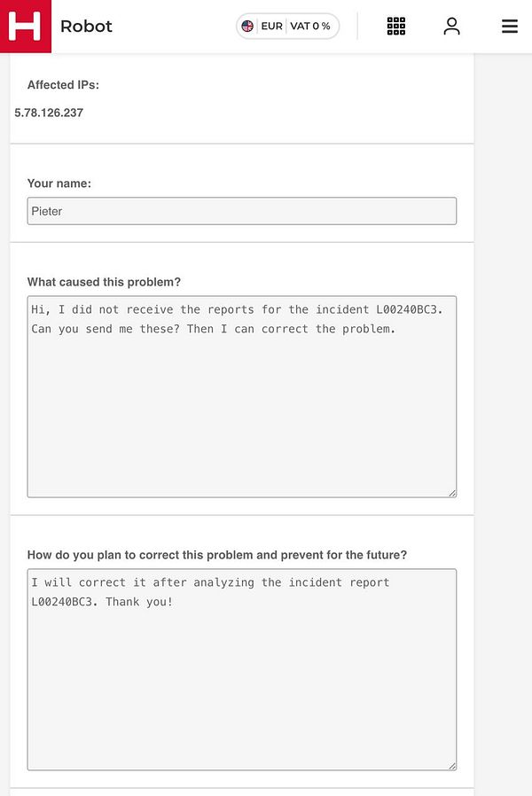
Task: Click inside the problem cause textarea
Action: [241, 394]
